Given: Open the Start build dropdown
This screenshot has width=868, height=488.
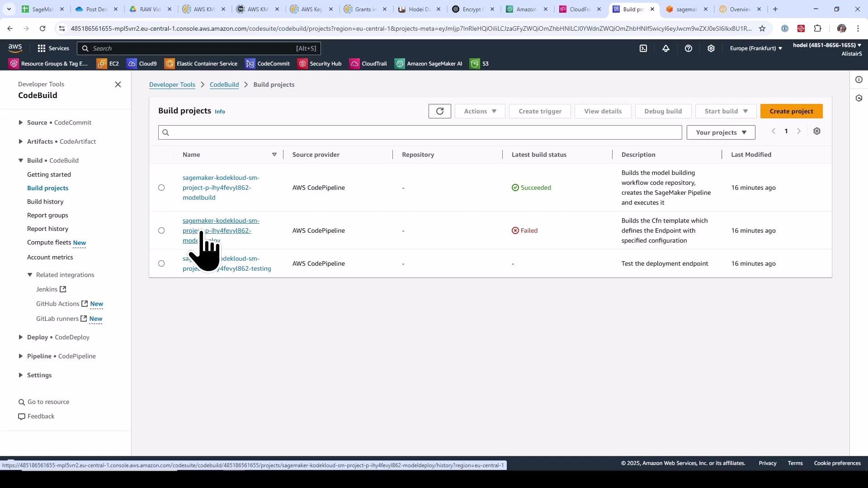Looking at the screenshot, I should coord(726,111).
